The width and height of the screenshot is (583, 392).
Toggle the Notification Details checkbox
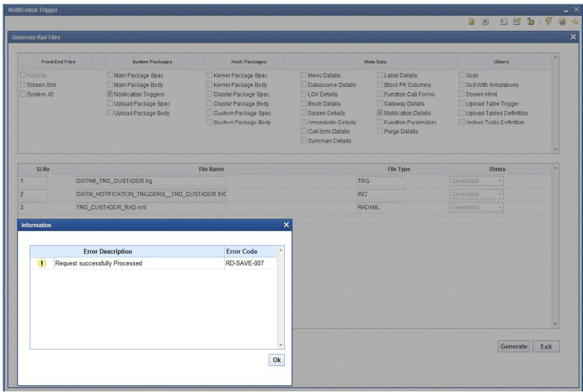point(380,113)
